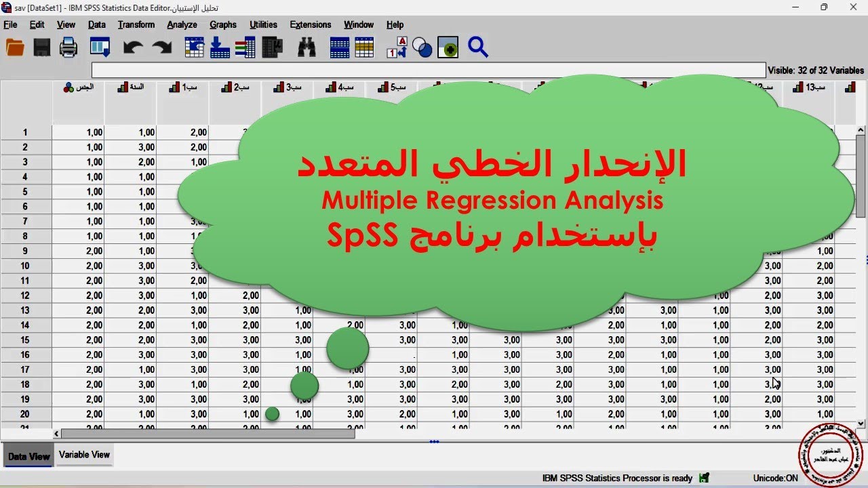Open Search with the magnifying glass icon
This screenshot has height=488, width=868.
(477, 47)
